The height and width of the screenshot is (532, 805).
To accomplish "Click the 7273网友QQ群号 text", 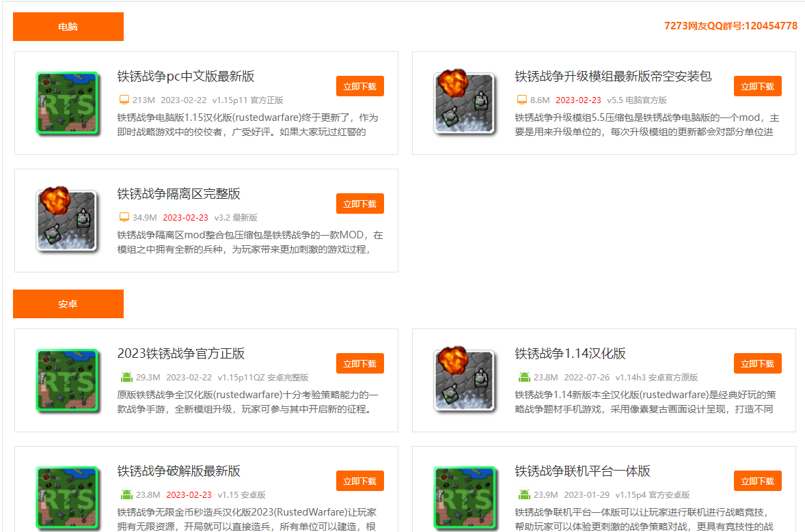I will point(731,25).
